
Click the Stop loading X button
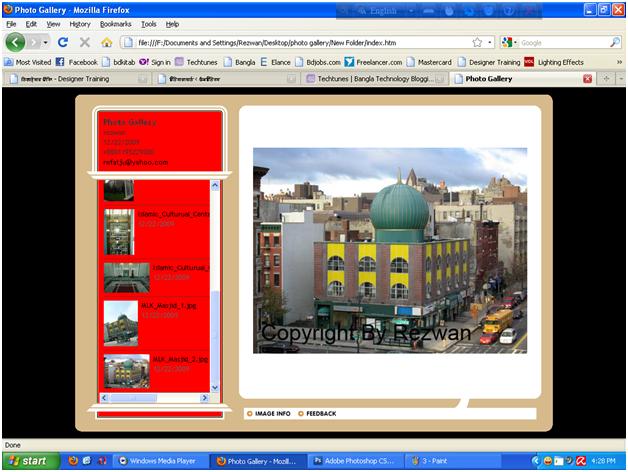[85, 42]
